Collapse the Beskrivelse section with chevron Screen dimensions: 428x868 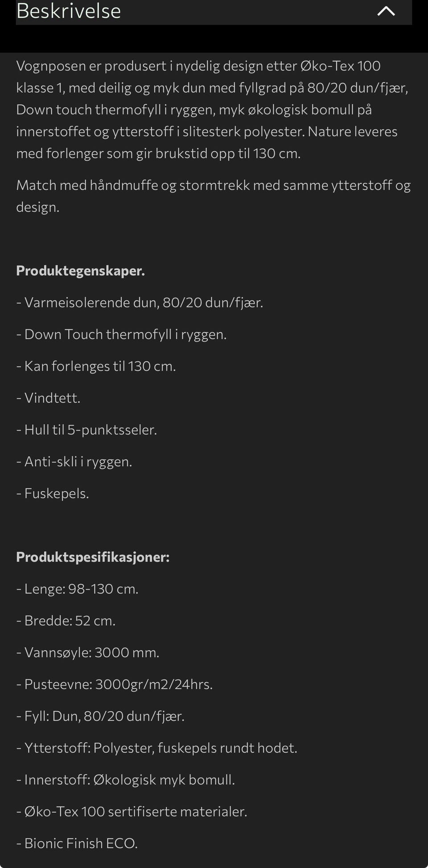(386, 11)
